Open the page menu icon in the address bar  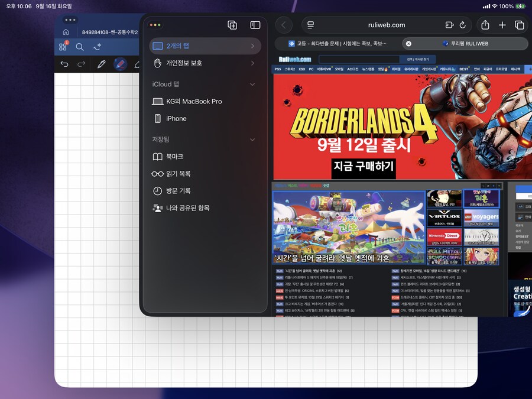coord(310,25)
